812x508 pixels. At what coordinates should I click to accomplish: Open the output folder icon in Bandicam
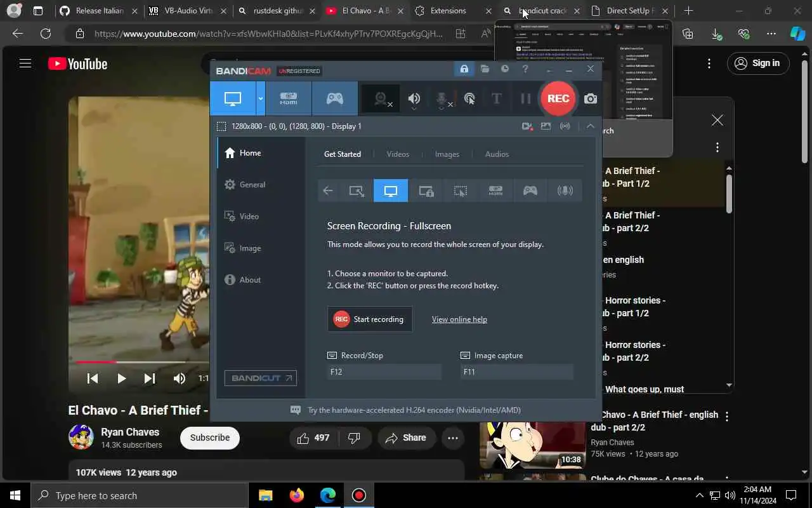[485, 69]
